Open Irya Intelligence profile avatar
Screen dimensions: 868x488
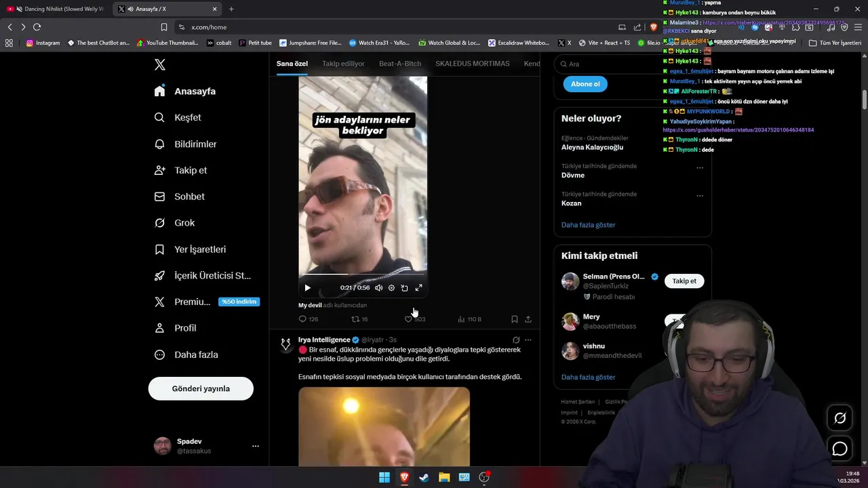coord(285,344)
